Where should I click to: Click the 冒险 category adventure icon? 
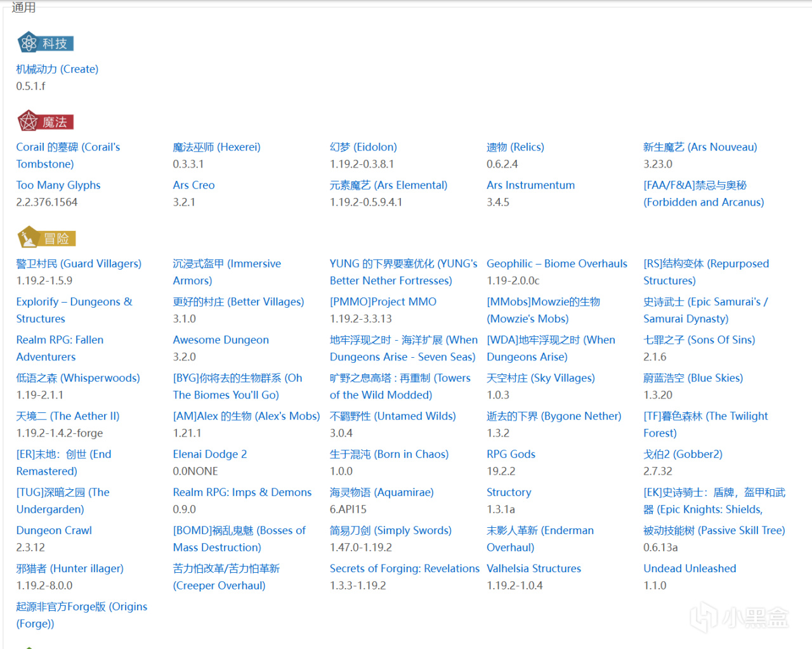[x=28, y=237]
